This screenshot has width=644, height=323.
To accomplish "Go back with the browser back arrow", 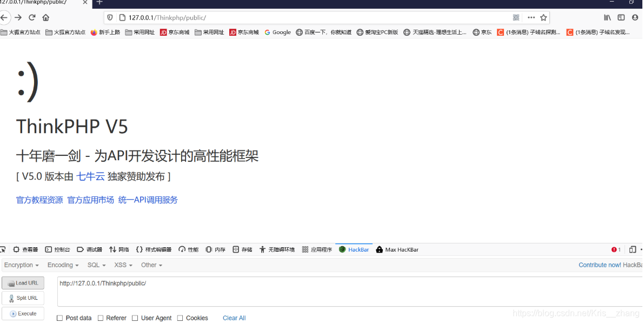I will tap(4, 18).
